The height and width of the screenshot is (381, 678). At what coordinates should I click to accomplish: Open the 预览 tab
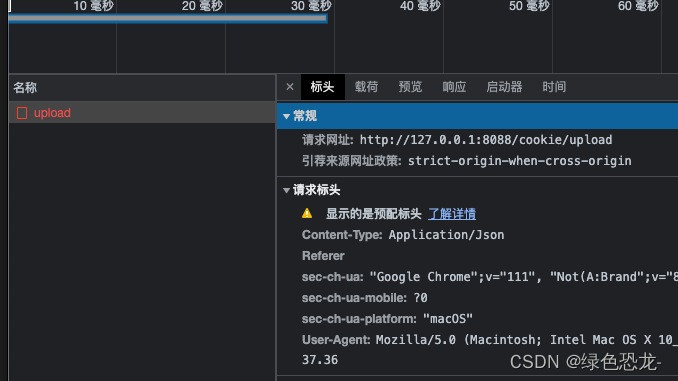click(x=410, y=87)
